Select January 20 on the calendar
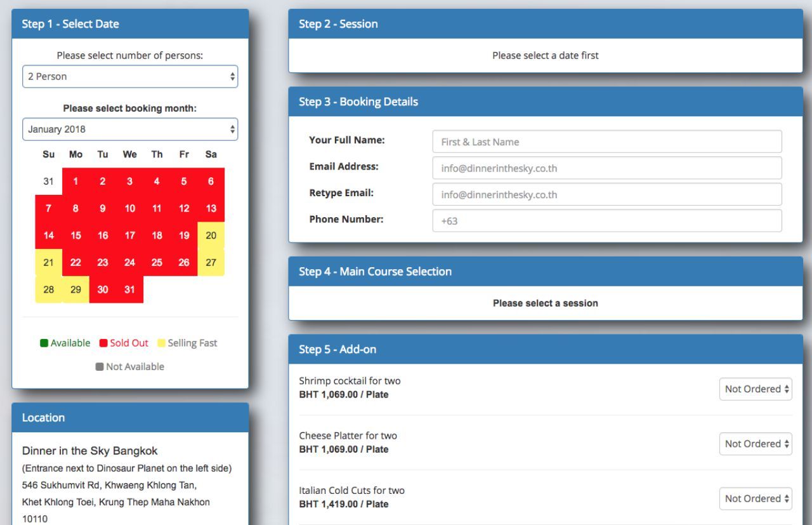This screenshot has width=812, height=525. [211, 236]
